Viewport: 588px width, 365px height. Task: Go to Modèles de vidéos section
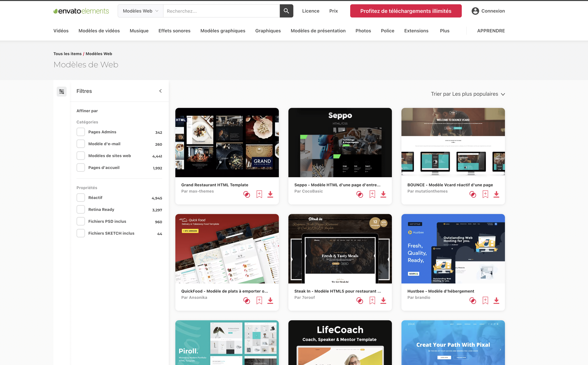pyautogui.click(x=99, y=31)
